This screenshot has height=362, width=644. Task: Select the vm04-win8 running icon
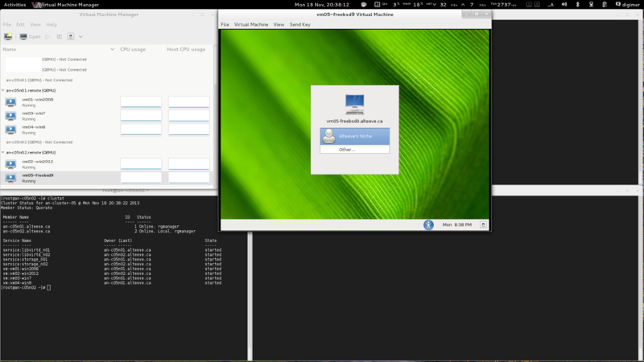click(x=10, y=130)
